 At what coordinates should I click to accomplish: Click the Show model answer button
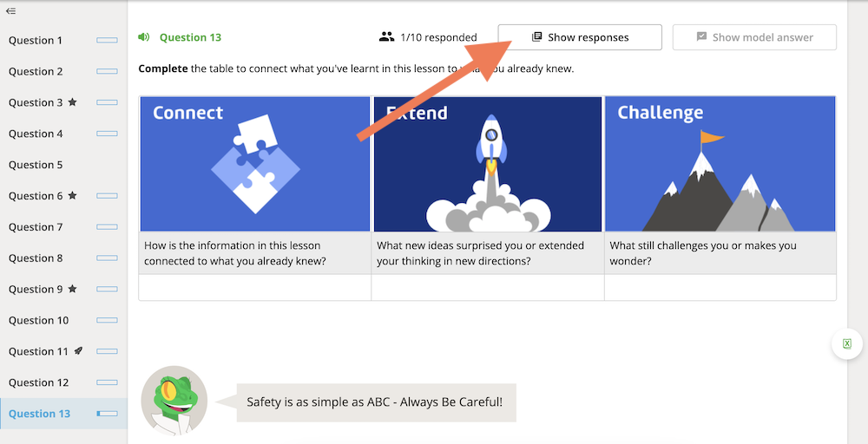[754, 37]
